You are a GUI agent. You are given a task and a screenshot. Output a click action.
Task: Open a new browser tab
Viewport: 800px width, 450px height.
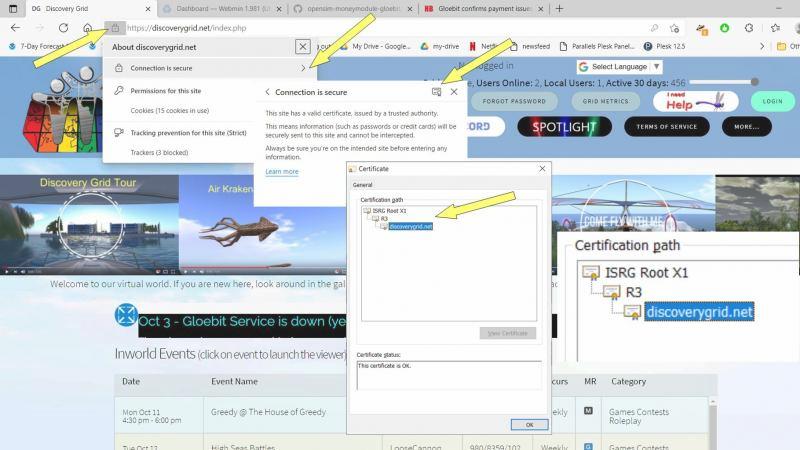(x=559, y=9)
